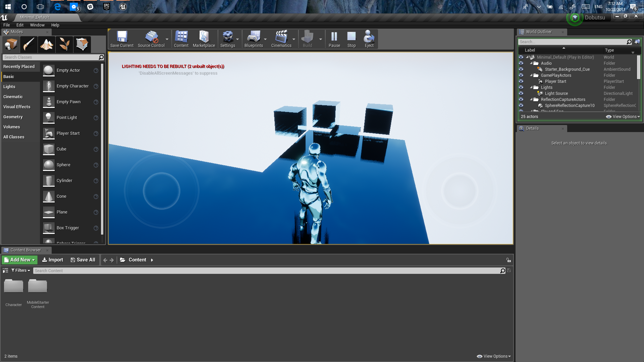644x362 pixels.
Task: Select the Paint mode brush icon
Action: [29, 44]
